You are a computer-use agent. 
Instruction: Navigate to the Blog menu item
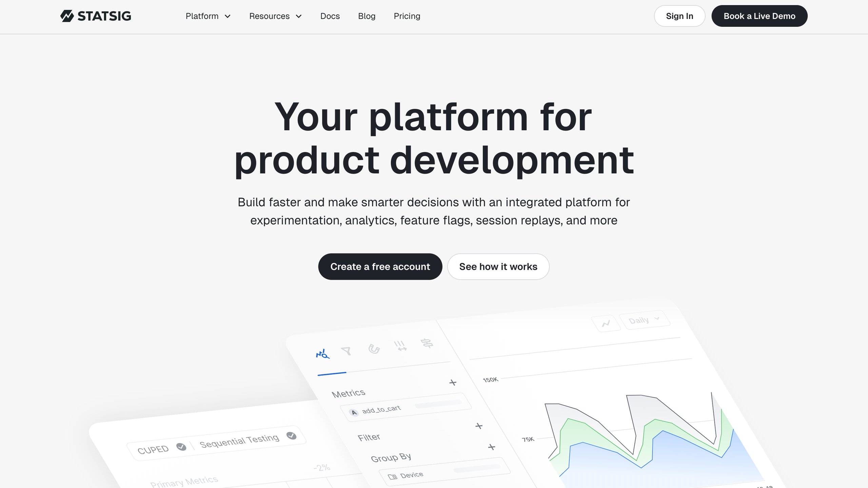click(x=367, y=16)
